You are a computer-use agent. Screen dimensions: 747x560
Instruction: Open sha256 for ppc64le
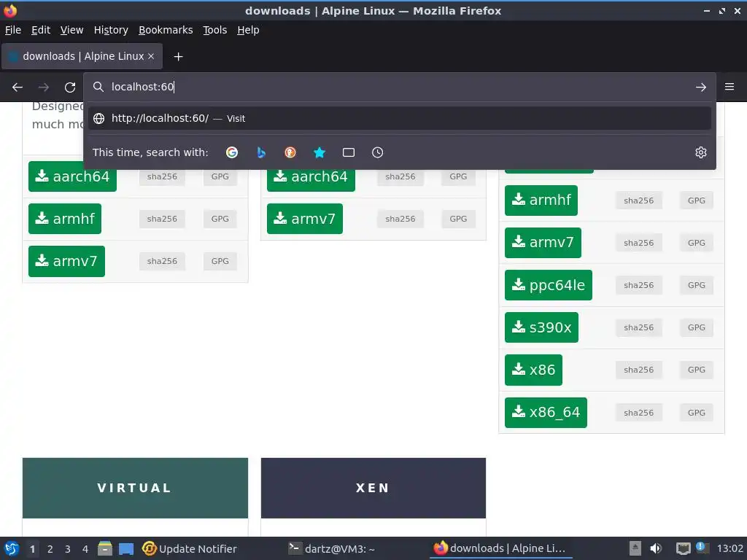click(639, 285)
